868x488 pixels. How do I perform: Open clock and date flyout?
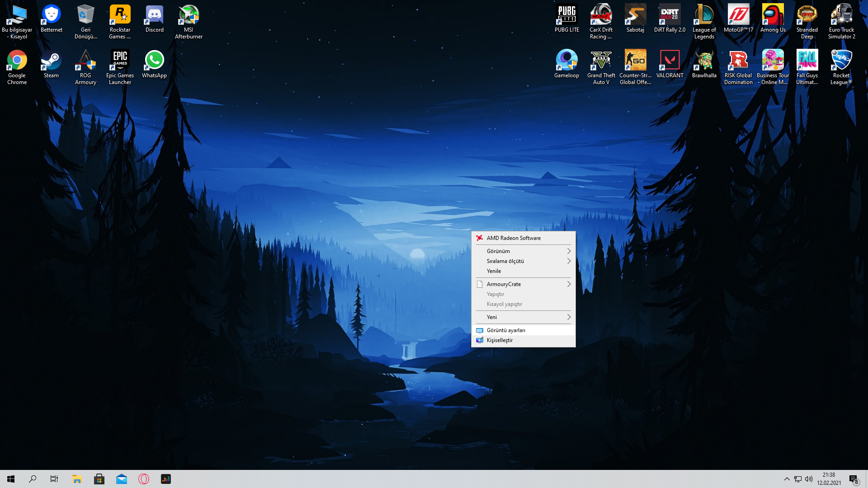(829, 479)
